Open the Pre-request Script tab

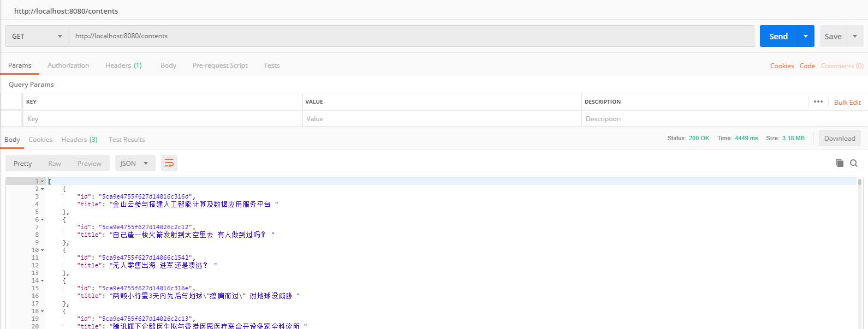pos(220,65)
